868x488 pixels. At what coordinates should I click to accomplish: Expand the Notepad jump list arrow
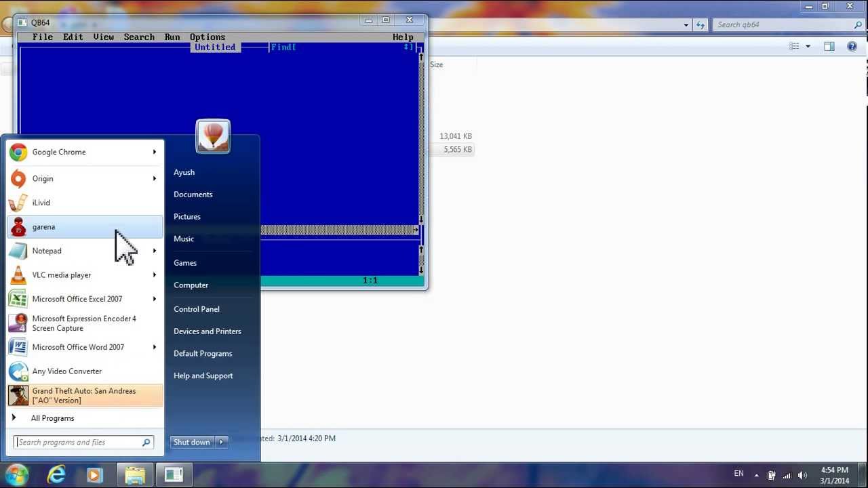pos(155,251)
